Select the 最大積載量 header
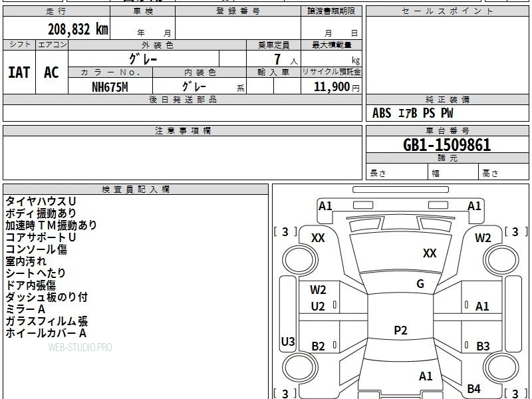The height and width of the screenshot is (399, 532). click(331, 45)
